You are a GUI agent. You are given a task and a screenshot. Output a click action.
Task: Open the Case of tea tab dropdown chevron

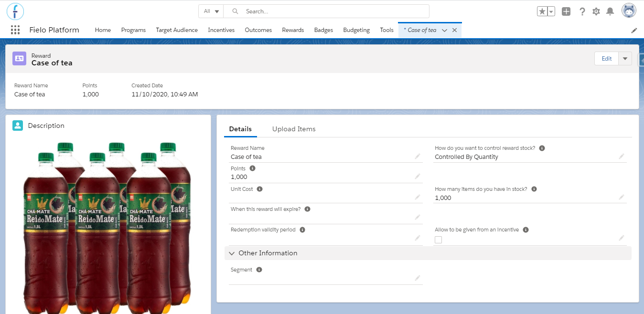coord(444,30)
